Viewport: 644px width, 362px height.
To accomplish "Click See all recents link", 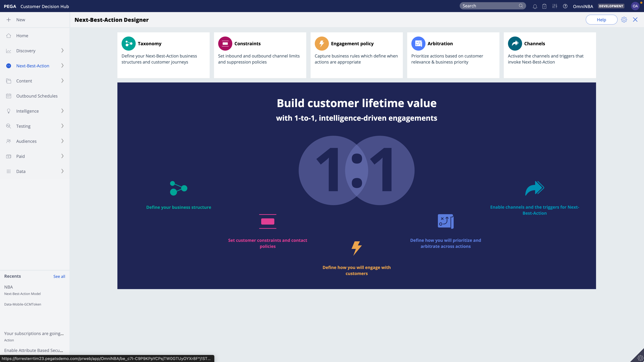I will coord(59,276).
